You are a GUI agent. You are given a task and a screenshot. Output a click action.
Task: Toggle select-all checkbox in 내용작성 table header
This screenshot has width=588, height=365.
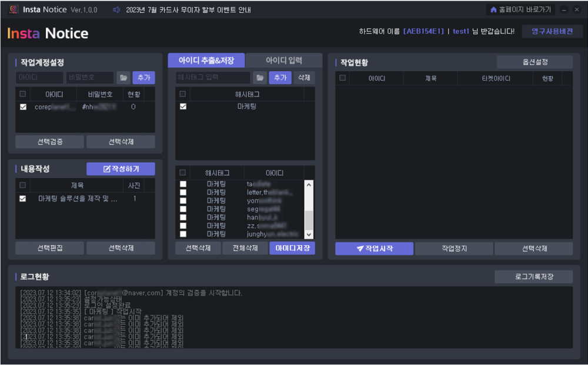pos(23,185)
